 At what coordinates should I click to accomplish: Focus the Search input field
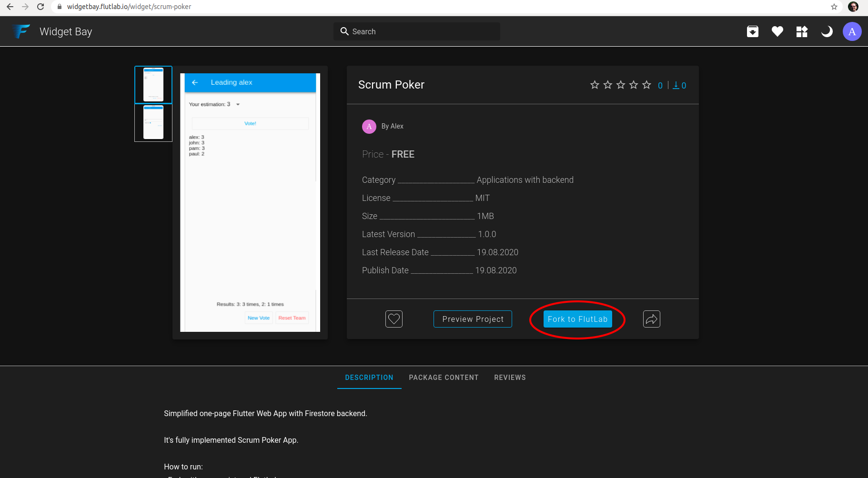(x=417, y=31)
